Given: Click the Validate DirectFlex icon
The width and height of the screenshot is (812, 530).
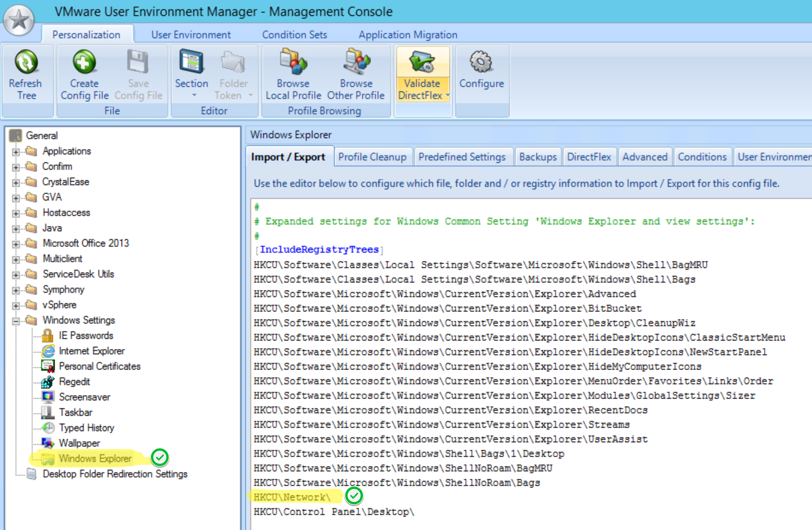Looking at the screenshot, I should click(422, 62).
